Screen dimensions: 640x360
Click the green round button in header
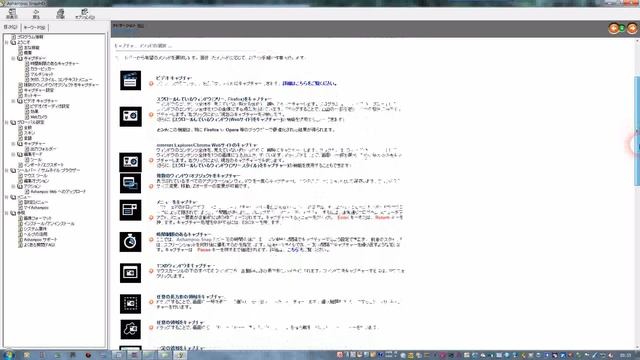point(622,28)
